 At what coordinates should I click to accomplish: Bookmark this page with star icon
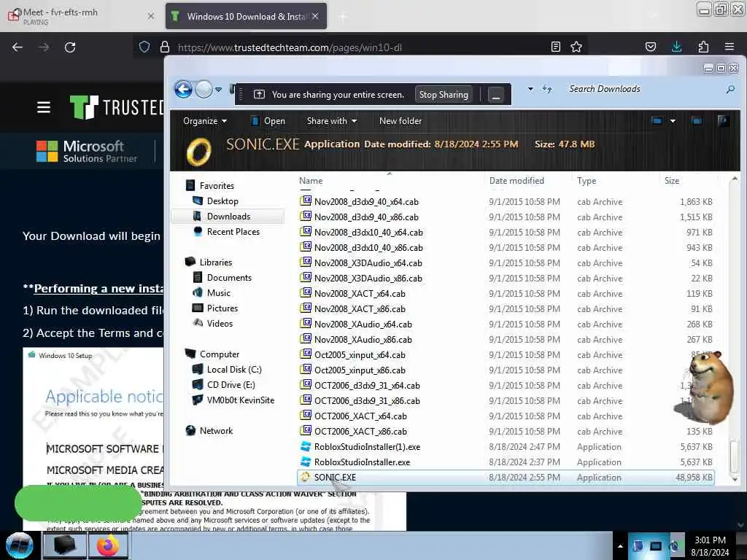coord(576,47)
